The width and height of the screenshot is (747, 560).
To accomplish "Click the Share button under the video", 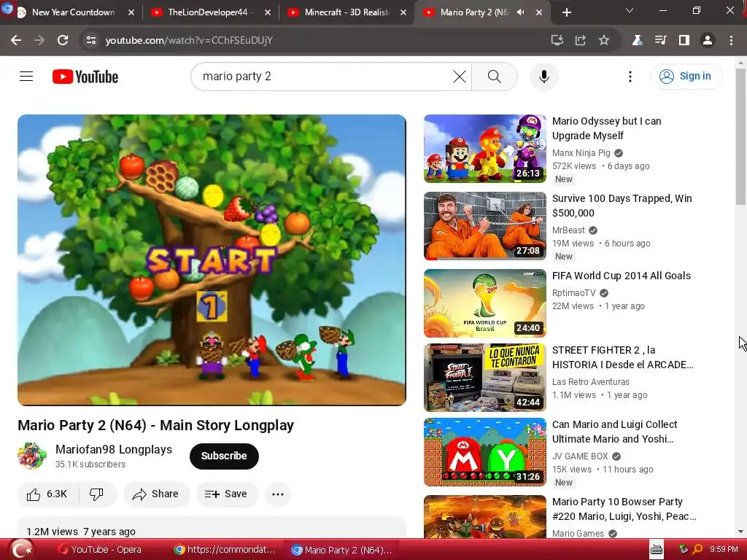I will click(156, 494).
